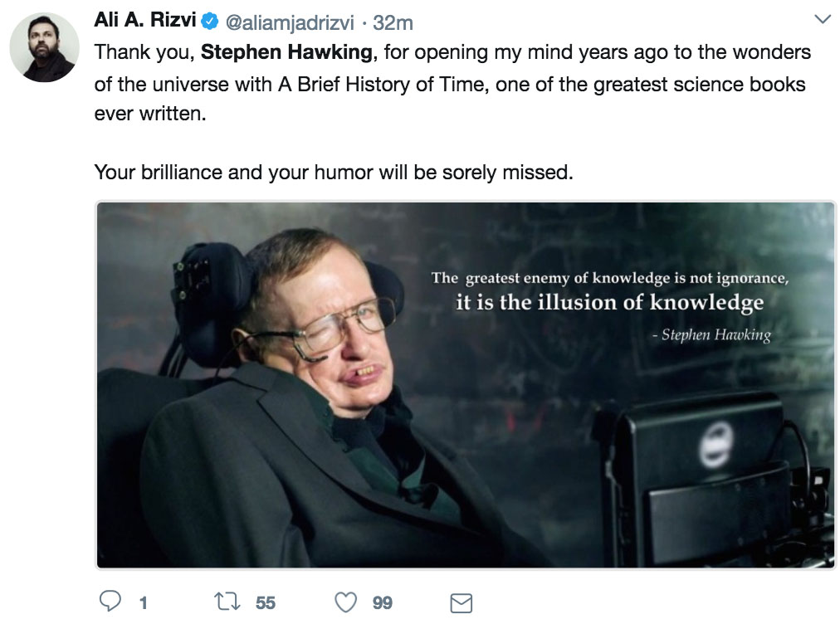
Task: Open the attached Stephen Hawking photo
Action: 465,384
